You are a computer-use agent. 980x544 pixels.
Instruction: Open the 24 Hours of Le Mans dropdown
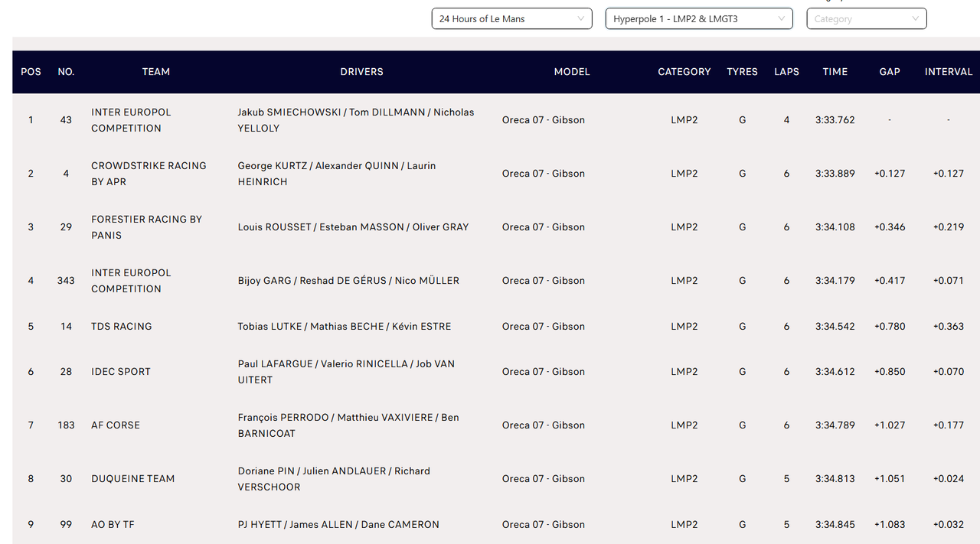point(511,19)
